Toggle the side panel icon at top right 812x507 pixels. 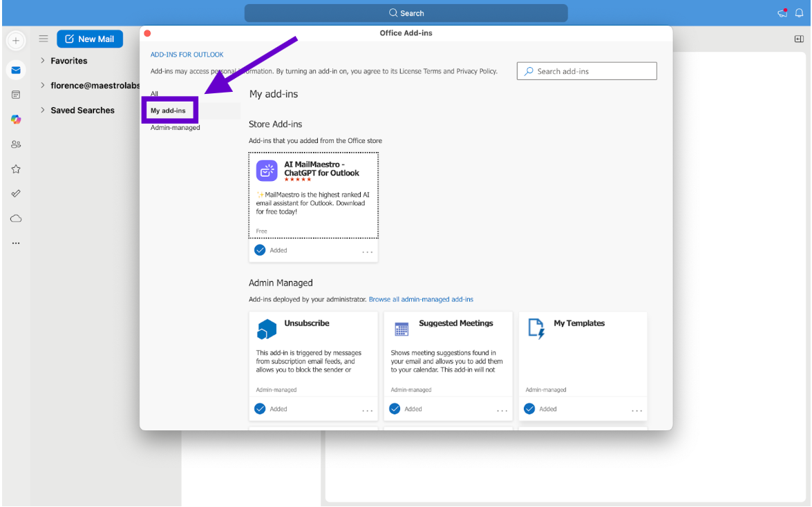click(x=799, y=39)
